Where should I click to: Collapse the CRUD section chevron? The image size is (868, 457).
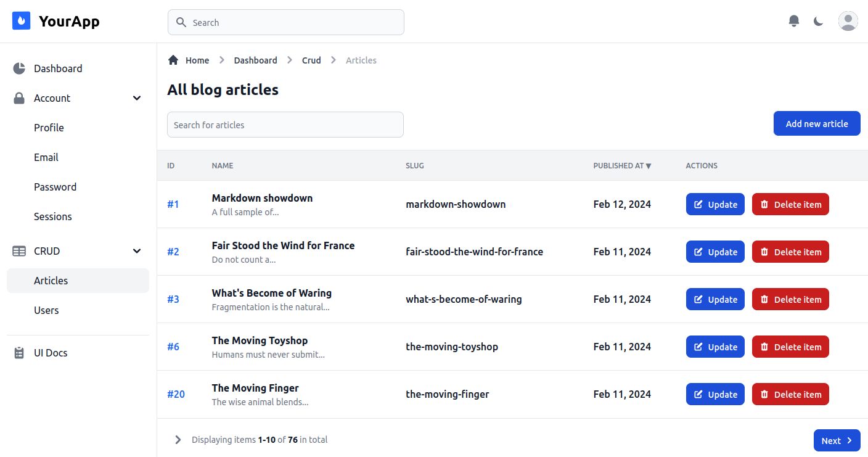point(137,251)
